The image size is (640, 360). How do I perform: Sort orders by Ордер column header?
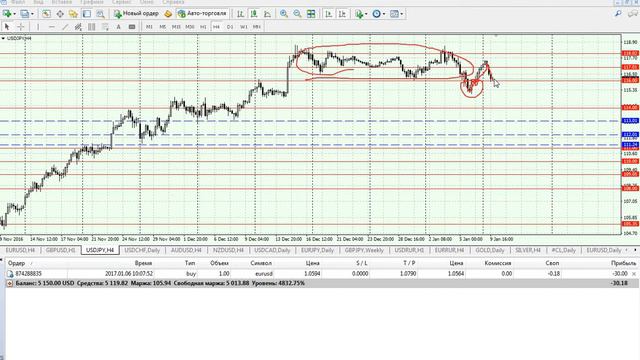coord(16,263)
